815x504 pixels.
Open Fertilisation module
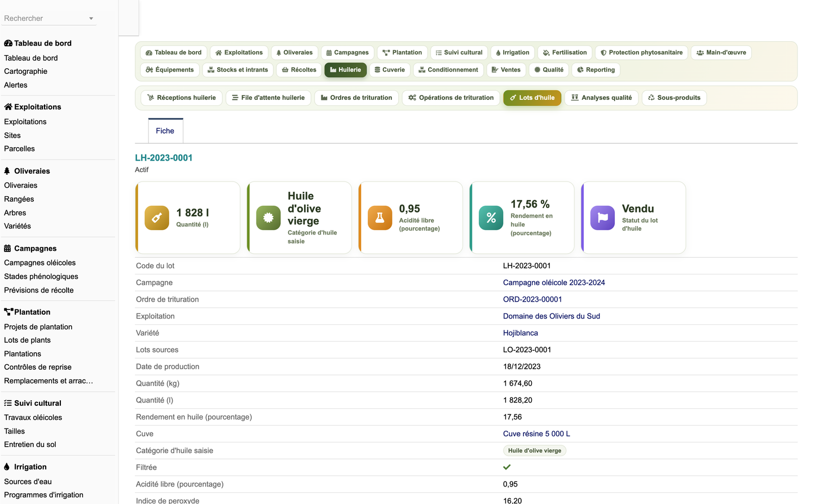[565, 52]
